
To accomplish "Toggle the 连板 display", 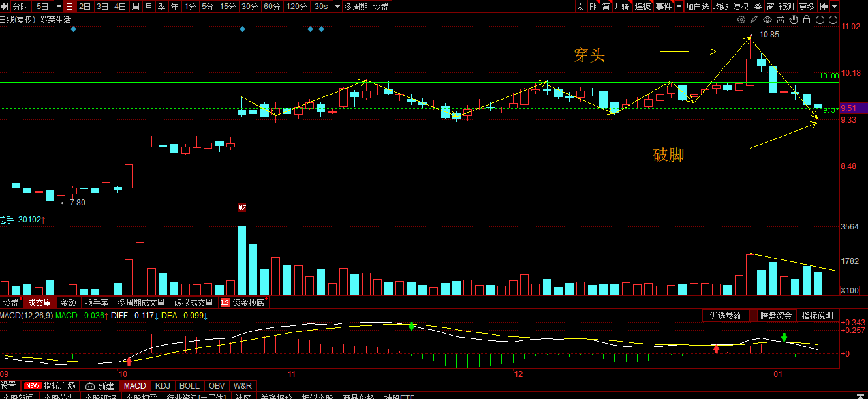I will tap(643, 7).
